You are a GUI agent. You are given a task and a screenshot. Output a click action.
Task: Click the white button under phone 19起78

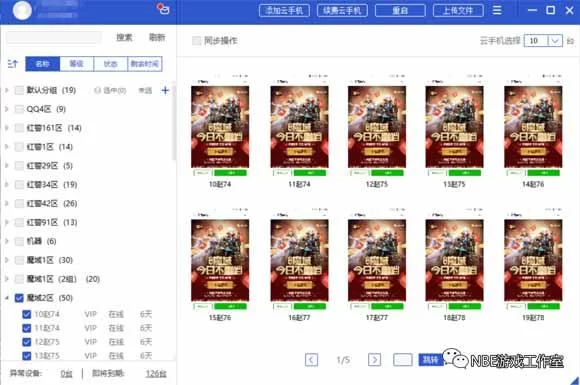(515, 306)
